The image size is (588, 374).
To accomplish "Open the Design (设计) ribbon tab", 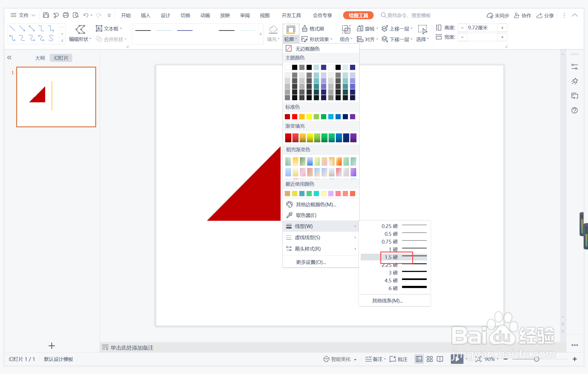I will 165,15.
